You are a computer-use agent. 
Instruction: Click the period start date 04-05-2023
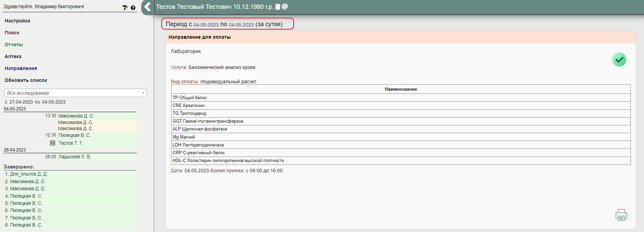point(206,25)
